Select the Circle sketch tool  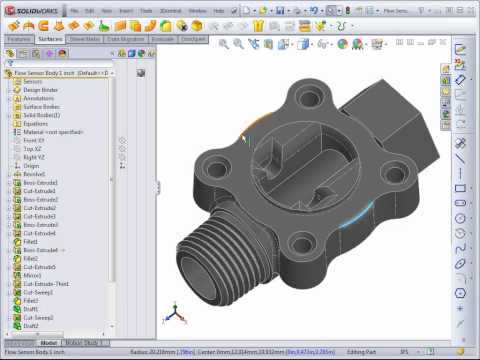coord(460,218)
